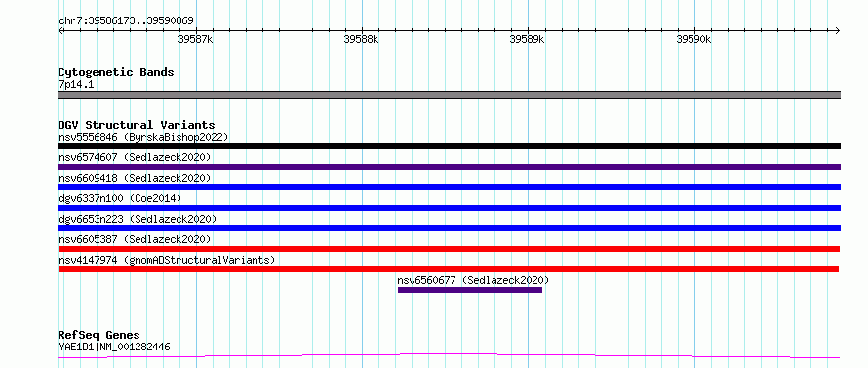The height and width of the screenshot is (368, 868).
Task: Click the 39590k ruler tick label
Action: pos(693,39)
